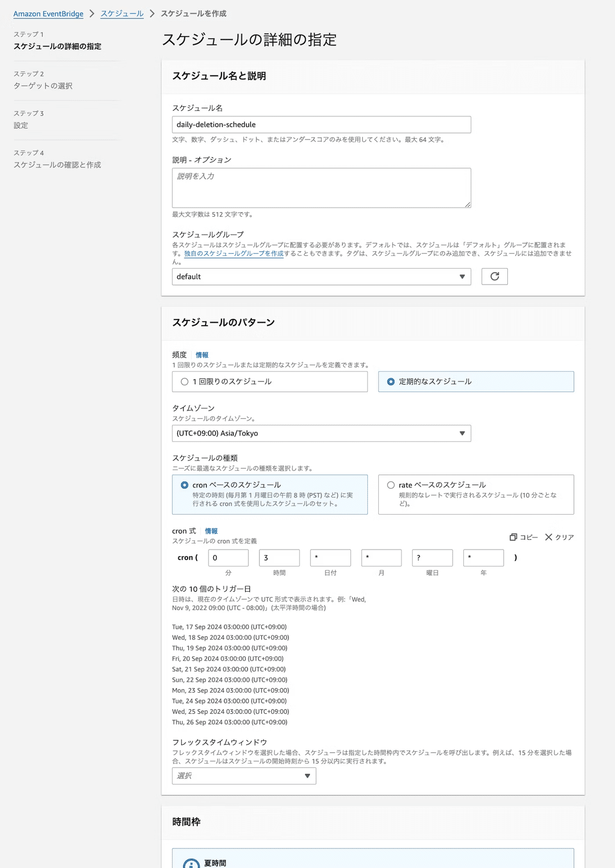The width and height of the screenshot is (615, 868).
Task: Choose cron ベースのスケジュール option
Action: 270,494
